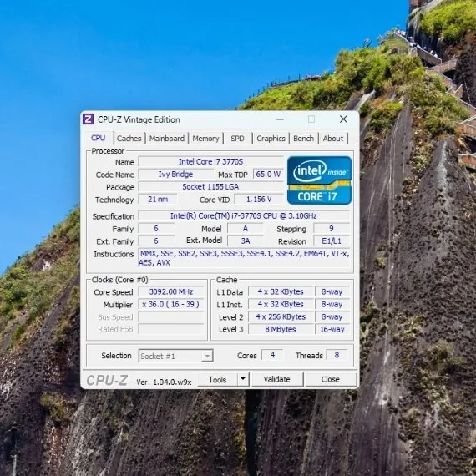Click the Level 2 value 4 x 256 KBytes

pos(281,316)
